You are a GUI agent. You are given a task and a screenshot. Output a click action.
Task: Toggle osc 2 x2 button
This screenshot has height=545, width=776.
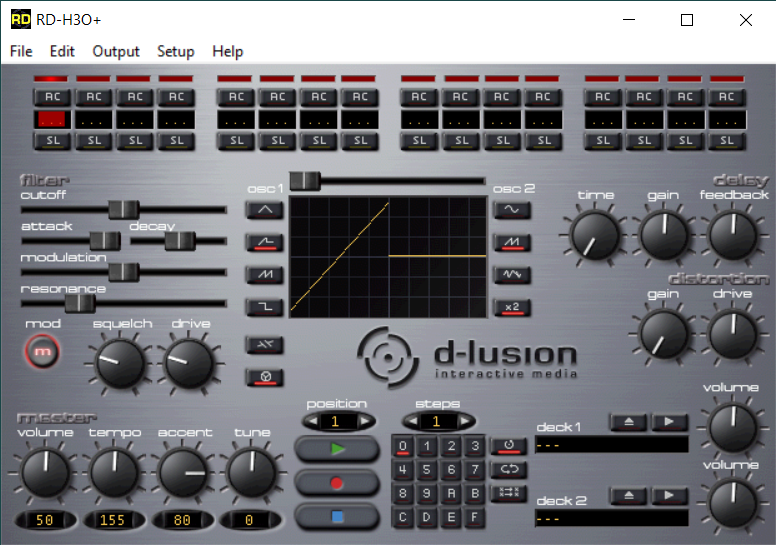pos(512,307)
